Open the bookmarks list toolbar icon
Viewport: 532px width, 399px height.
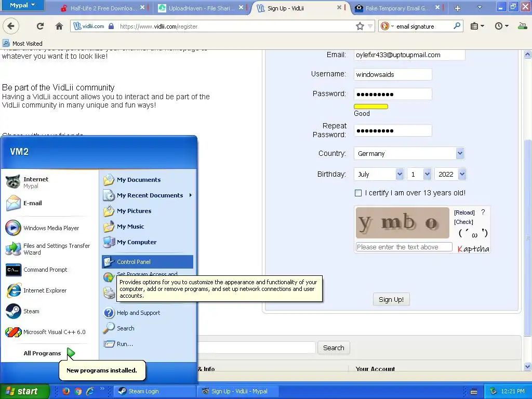tap(477, 26)
